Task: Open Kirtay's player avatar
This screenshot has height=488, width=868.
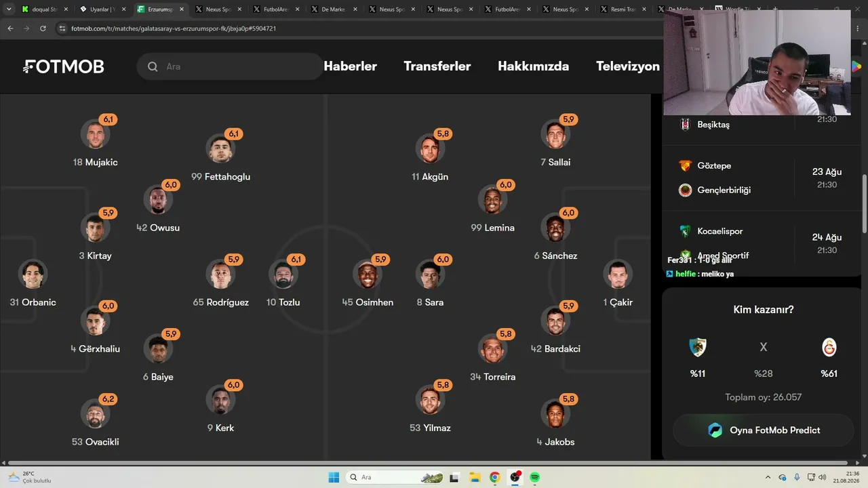Action: [x=96, y=228]
